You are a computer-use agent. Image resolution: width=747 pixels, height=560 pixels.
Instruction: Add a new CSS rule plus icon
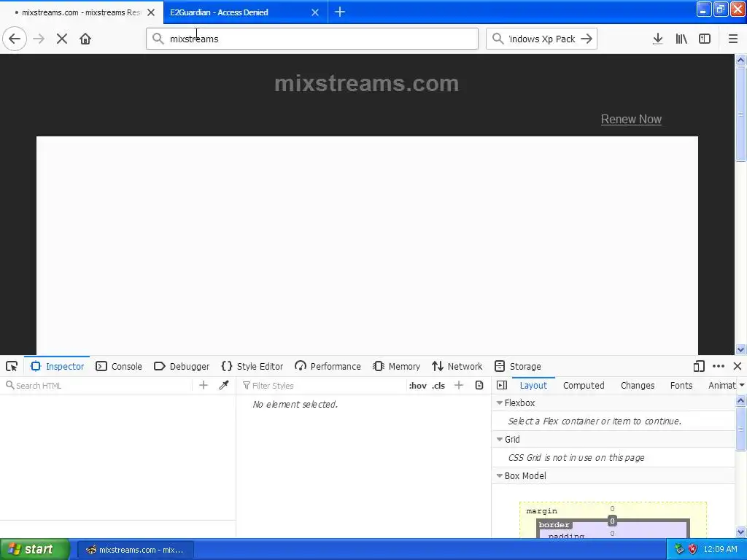tap(459, 385)
